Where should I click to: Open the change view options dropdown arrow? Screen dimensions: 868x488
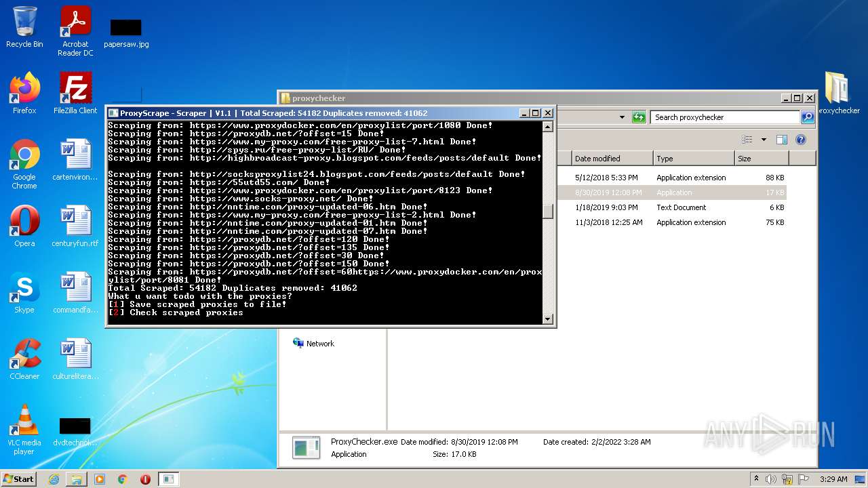[764, 140]
